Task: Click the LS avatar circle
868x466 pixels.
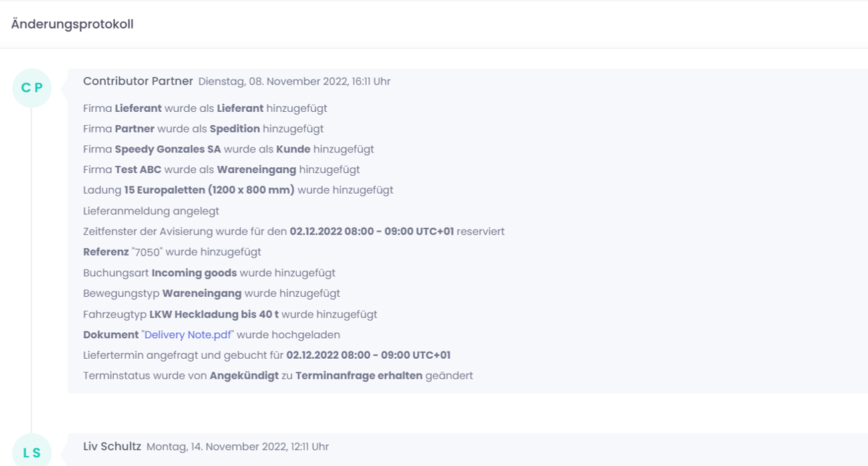Action: 32,453
